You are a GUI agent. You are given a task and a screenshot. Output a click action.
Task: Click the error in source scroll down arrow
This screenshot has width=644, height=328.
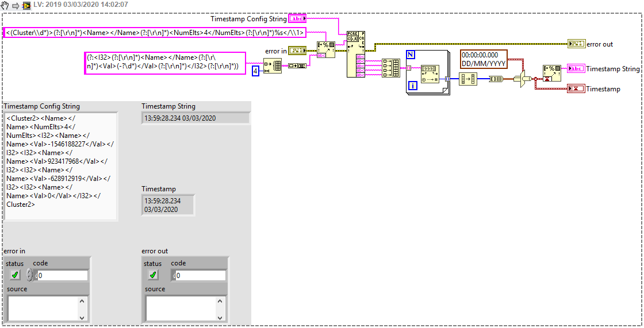pyautogui.click(x=81, y=317)
